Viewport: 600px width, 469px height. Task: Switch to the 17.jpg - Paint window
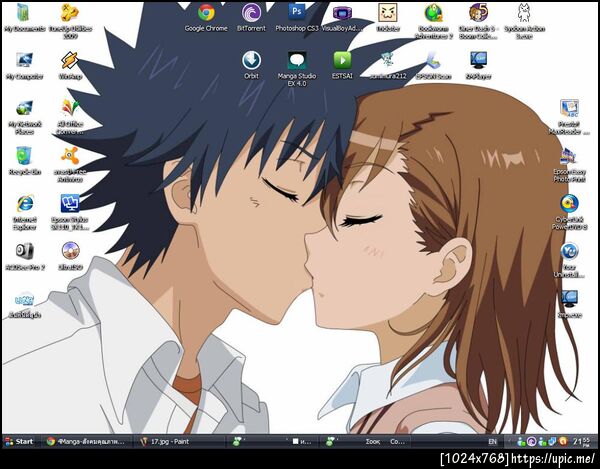(180, 441)
